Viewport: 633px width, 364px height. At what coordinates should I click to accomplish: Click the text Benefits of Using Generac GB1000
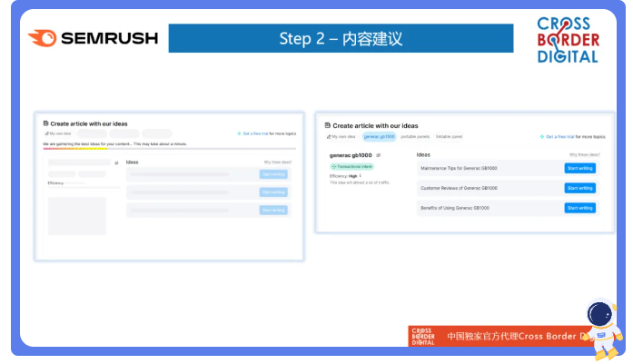[x=455, y=208]
